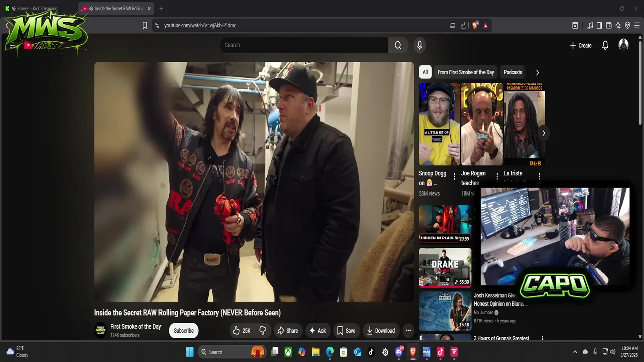644x362 pixels.
Task: Open the more actions ellipsis under the video
Action: (x=408, y=331)
